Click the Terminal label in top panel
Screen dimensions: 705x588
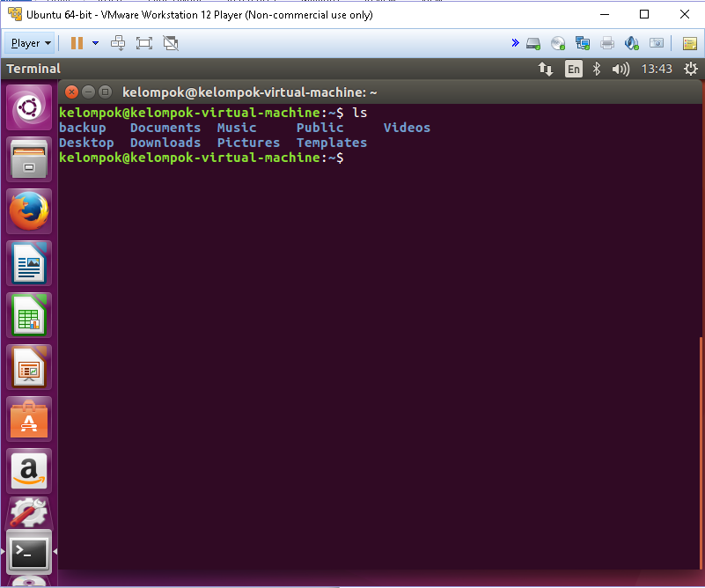click(33, 69)
